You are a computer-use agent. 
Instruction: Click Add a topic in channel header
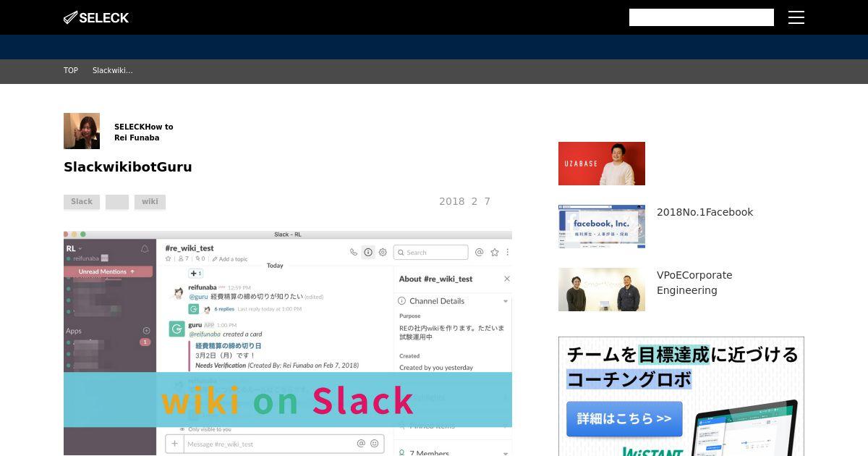point(231,258)
